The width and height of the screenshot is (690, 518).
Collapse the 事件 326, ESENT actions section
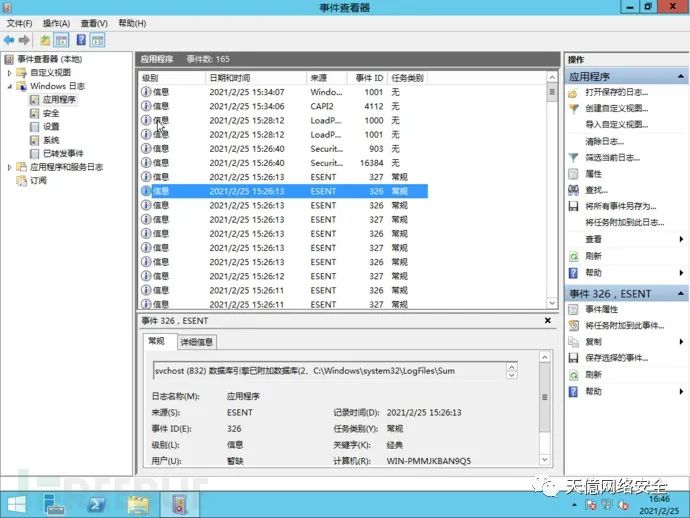(680, 294)
